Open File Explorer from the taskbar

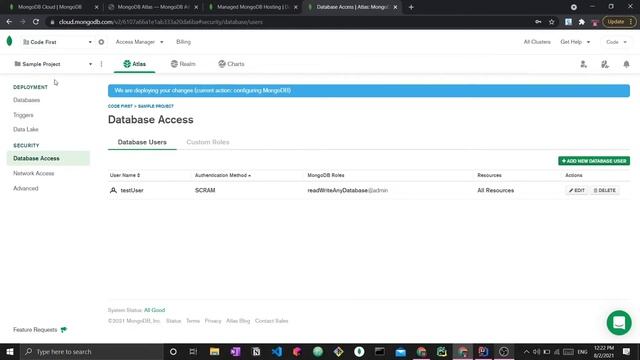click(x=215, y=351)
